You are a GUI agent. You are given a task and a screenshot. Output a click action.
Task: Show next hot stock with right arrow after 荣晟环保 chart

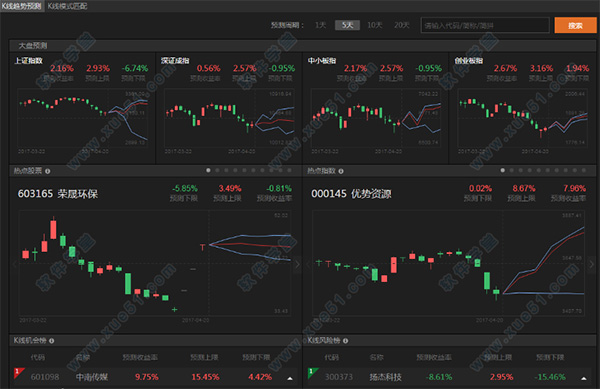click(298, 264)
